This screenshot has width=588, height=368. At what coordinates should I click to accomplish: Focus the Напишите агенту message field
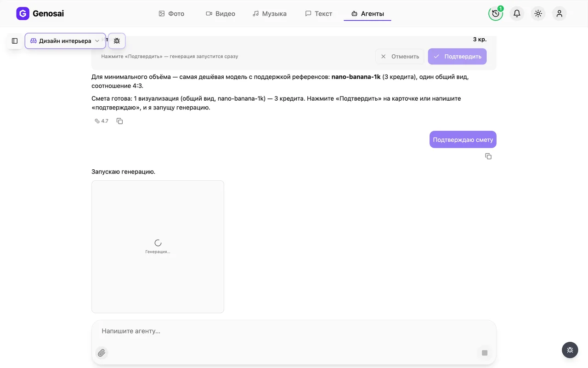294,331
